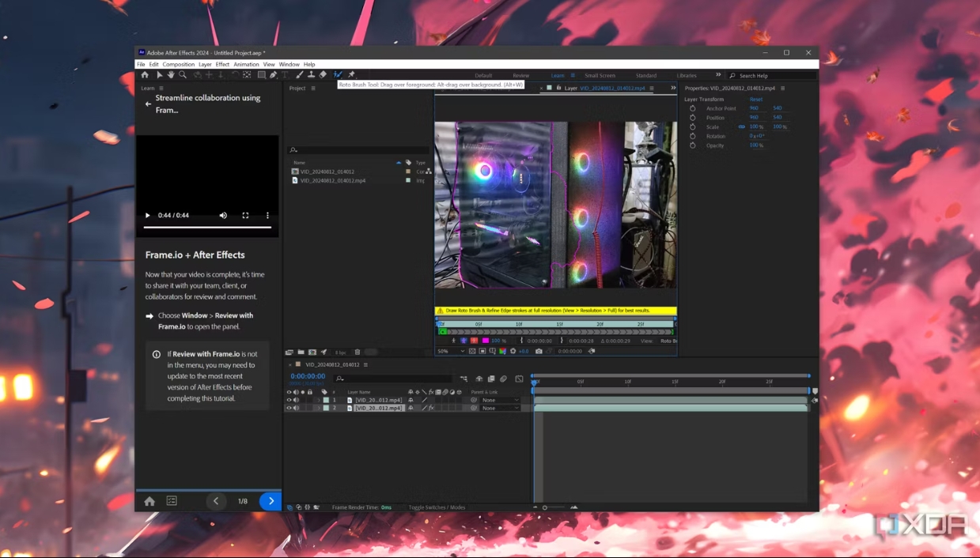Switch to the Small Screen workspace

tap(600, 75)
